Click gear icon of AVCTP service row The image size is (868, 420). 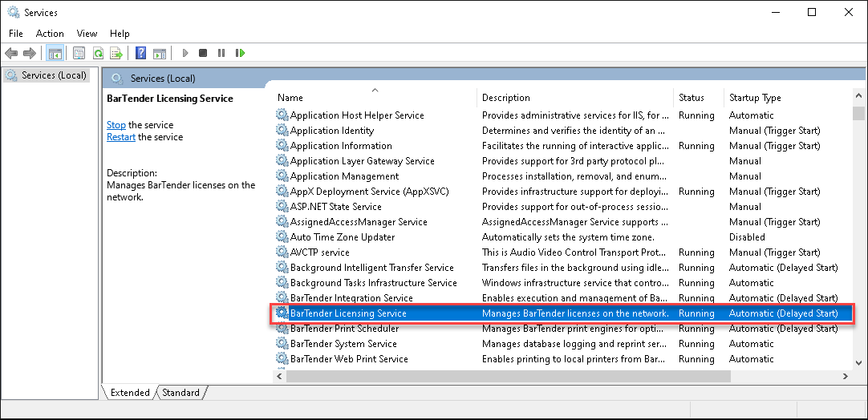click(282, 252)
